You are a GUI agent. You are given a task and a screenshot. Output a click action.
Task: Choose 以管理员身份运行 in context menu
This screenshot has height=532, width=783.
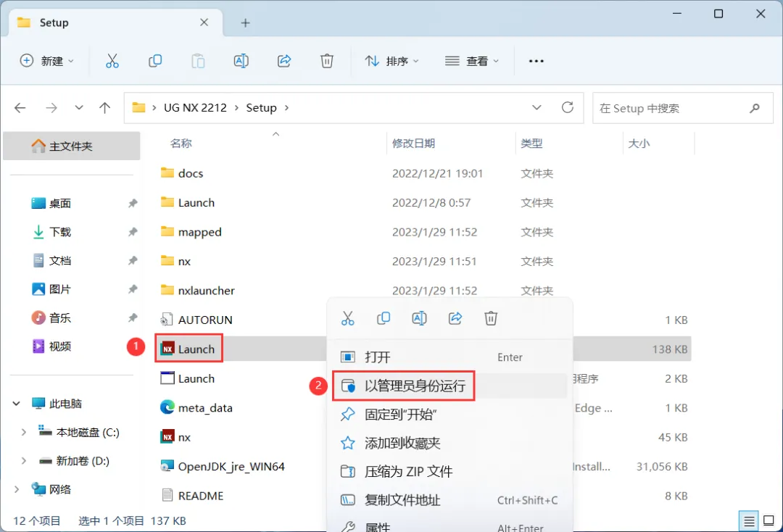449,386
